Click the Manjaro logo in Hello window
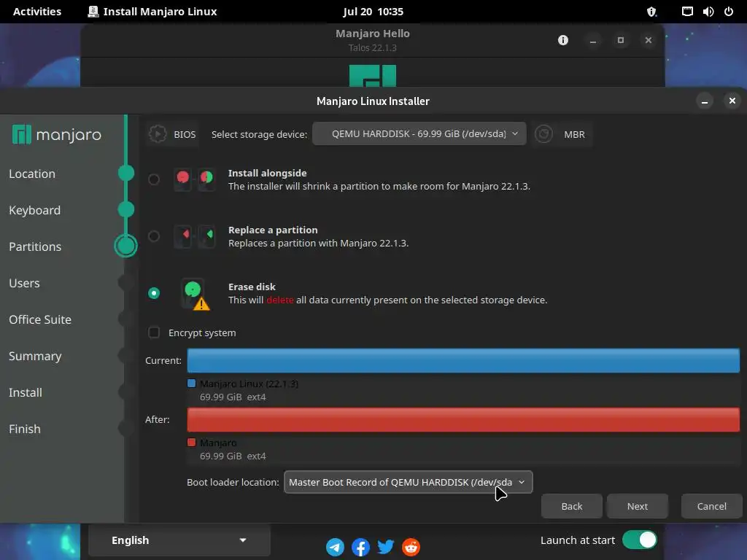This screenshot has width=747, height=560. pyautogui.click(x=373, y=76)
